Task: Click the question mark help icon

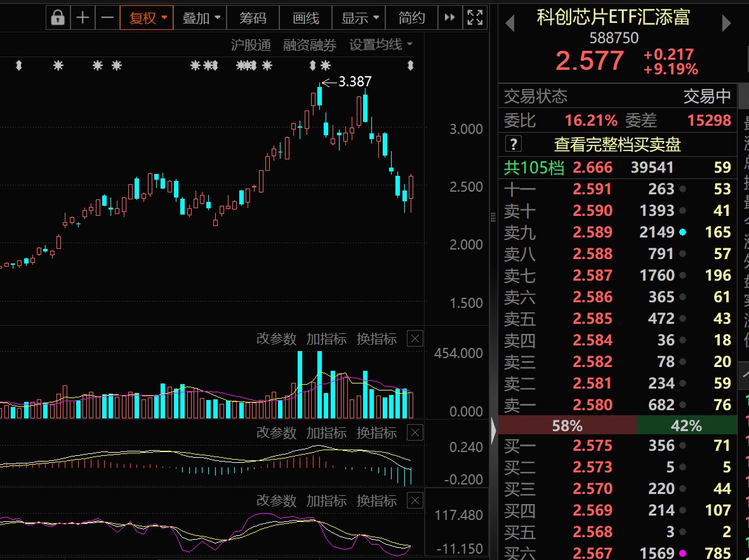Action: tap(513, 144)
